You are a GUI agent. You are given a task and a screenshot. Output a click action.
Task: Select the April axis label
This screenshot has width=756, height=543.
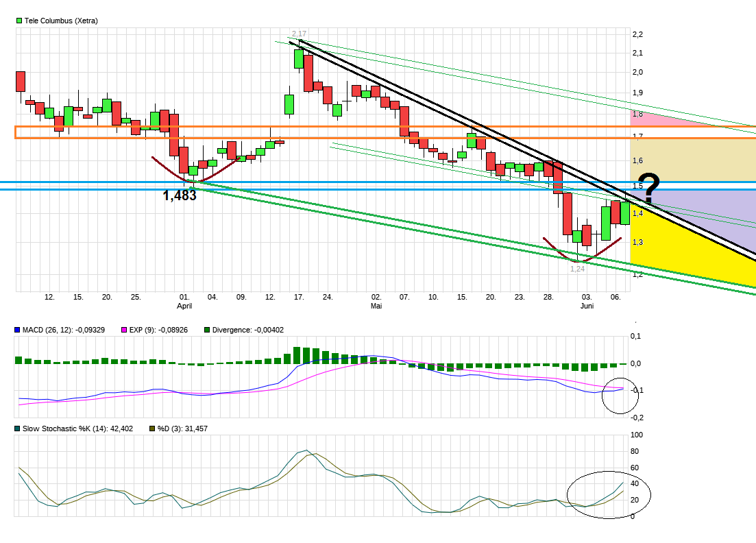tap(184, 306)
